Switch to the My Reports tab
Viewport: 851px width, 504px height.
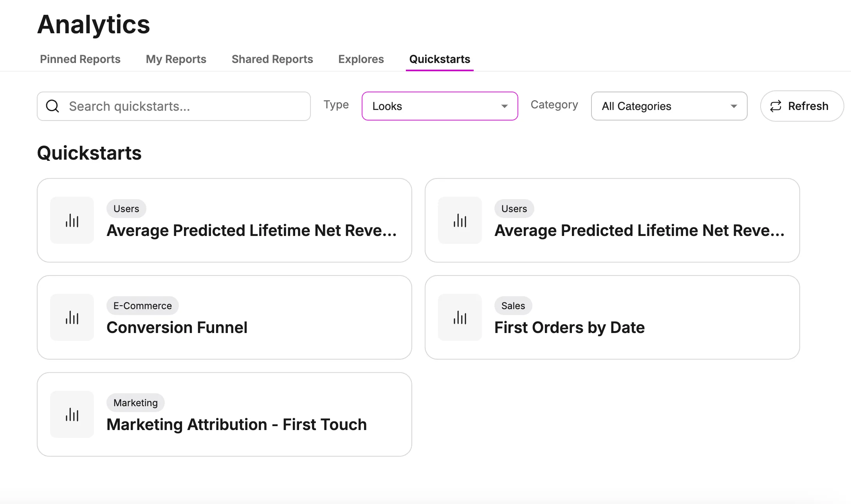coord(176,59)
